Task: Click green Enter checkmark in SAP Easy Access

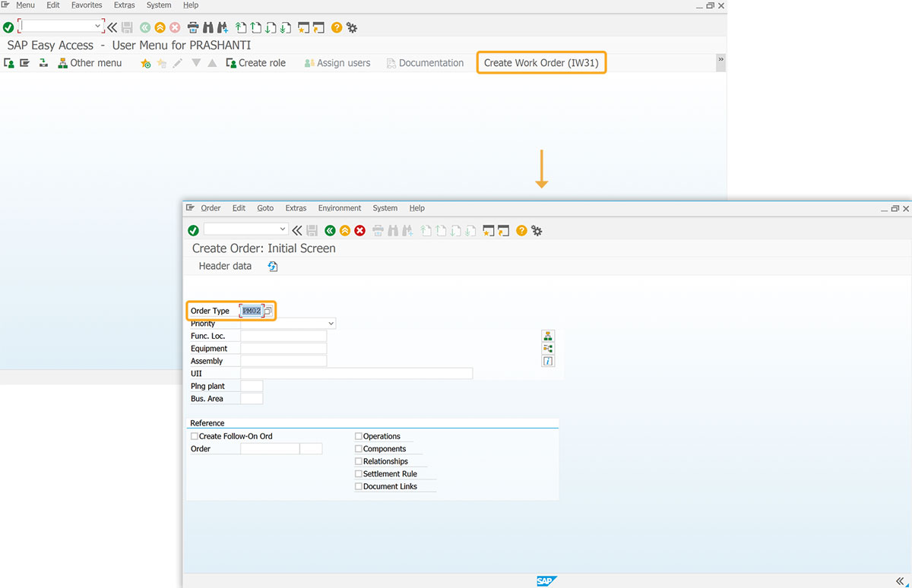Action: [x=8, y=27]
